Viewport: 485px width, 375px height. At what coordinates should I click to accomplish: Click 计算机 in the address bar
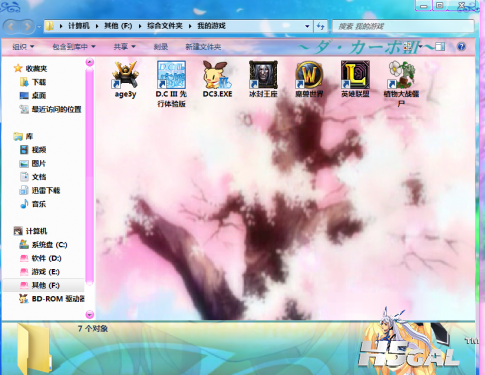coord(79,26)
